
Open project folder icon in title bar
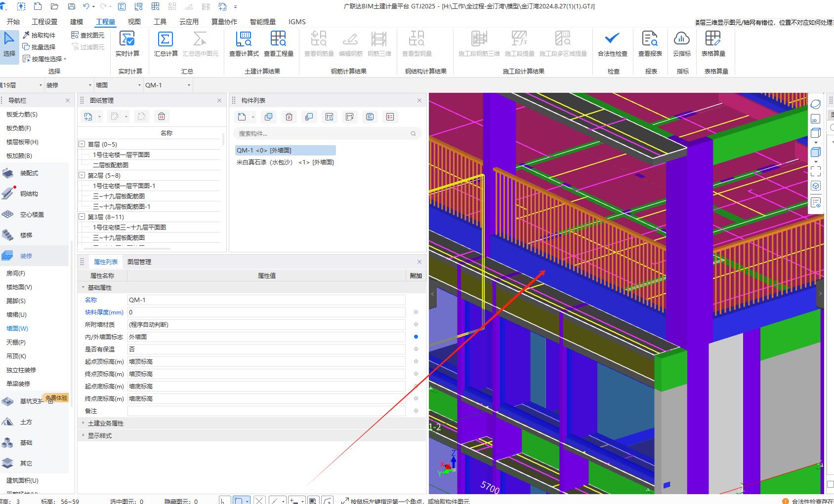coord(55,6)
